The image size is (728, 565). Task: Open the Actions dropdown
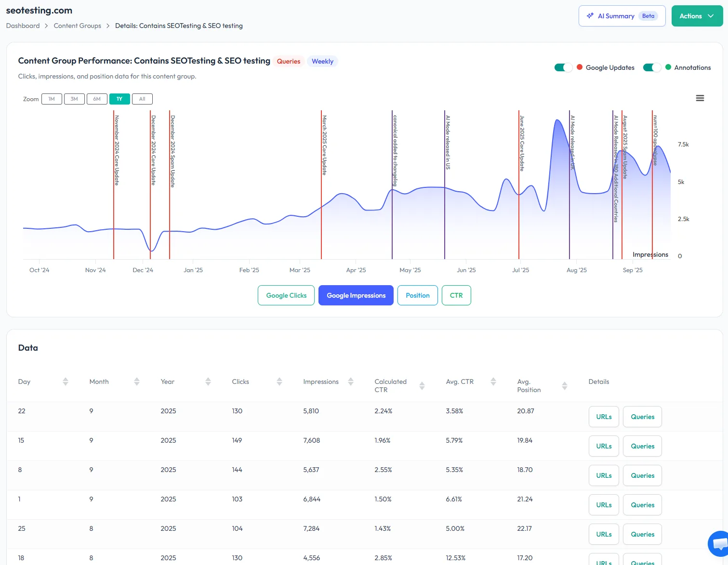tap(697, 15)
